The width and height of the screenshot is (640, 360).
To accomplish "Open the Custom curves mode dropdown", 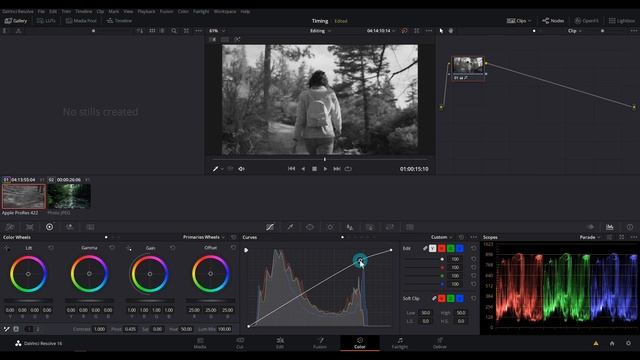I will [x=442, y=237].
